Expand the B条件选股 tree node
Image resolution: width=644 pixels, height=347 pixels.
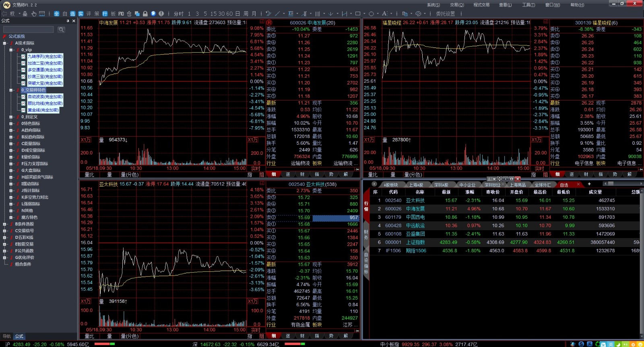pyautogui.click(x=5, y=224)
